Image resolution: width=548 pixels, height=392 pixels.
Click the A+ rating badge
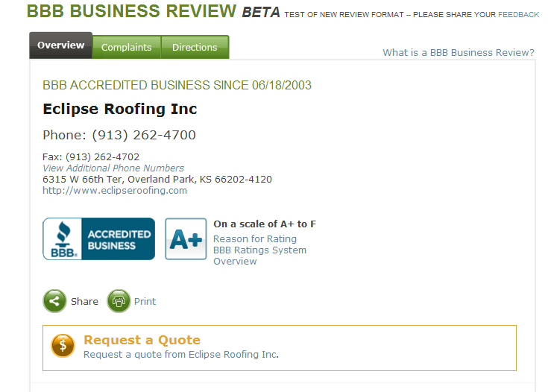(186, 239)
